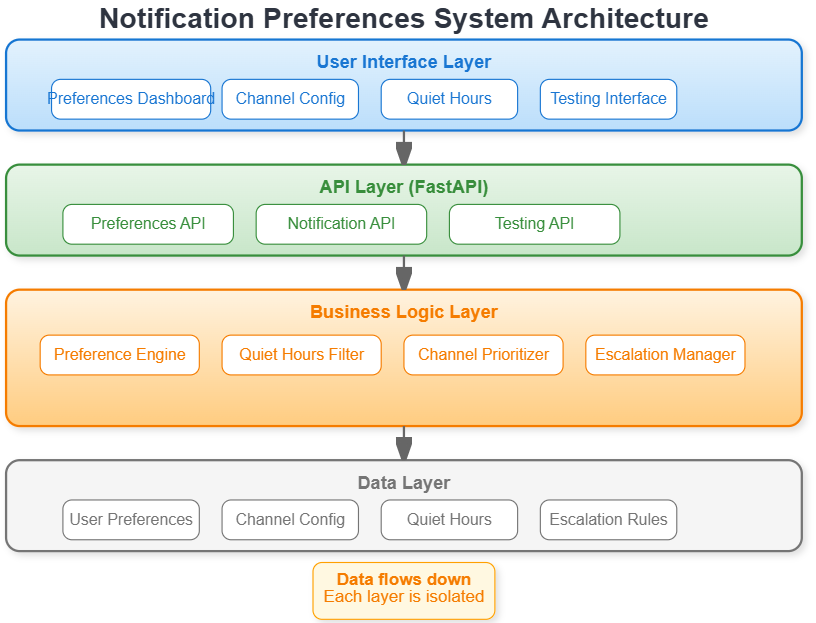Click the 'Data flows down' note text
The image size is (816, 623).
pos(404,579)
